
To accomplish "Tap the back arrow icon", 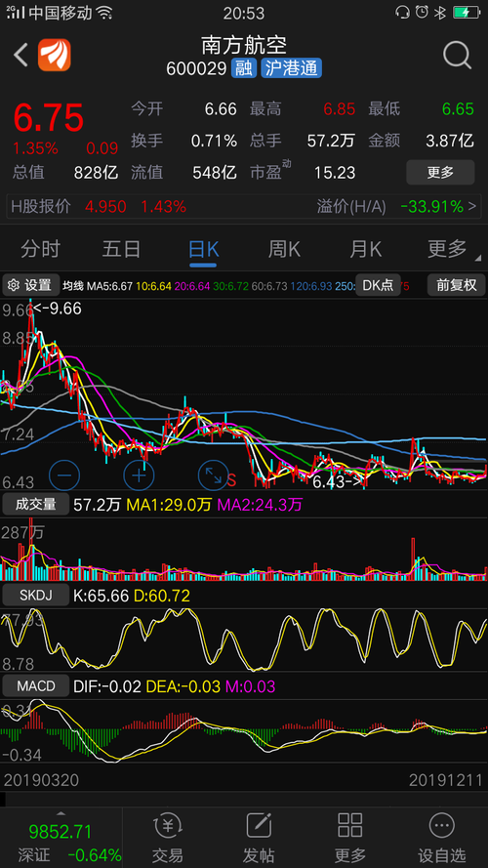I will [21, 56].
